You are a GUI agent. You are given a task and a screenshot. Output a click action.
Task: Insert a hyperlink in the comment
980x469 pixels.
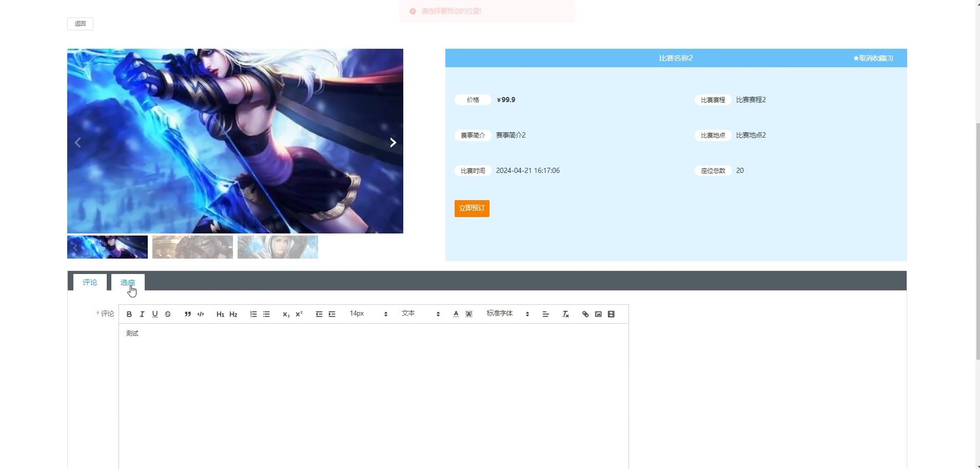pyautogui.click(x=585, y=314)
